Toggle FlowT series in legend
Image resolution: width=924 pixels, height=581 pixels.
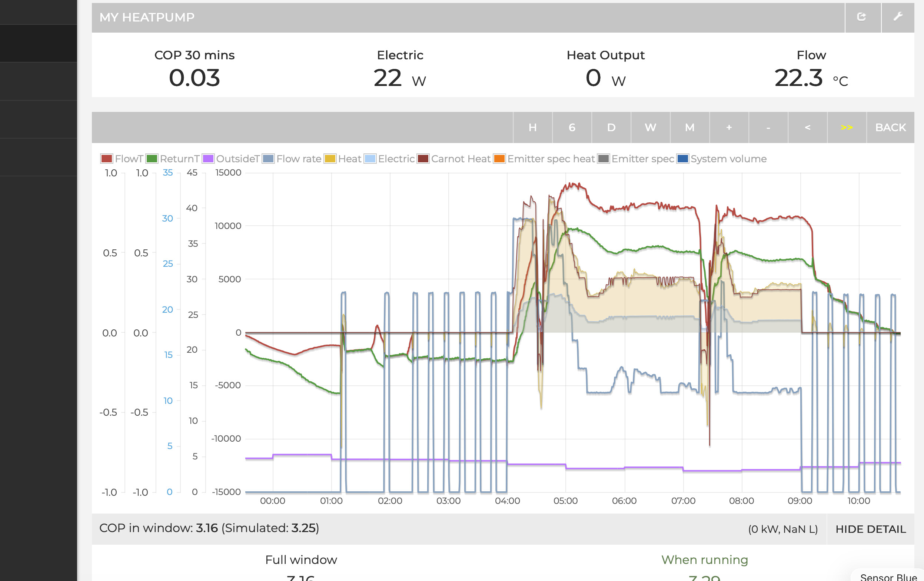click(x=129, y=159)
